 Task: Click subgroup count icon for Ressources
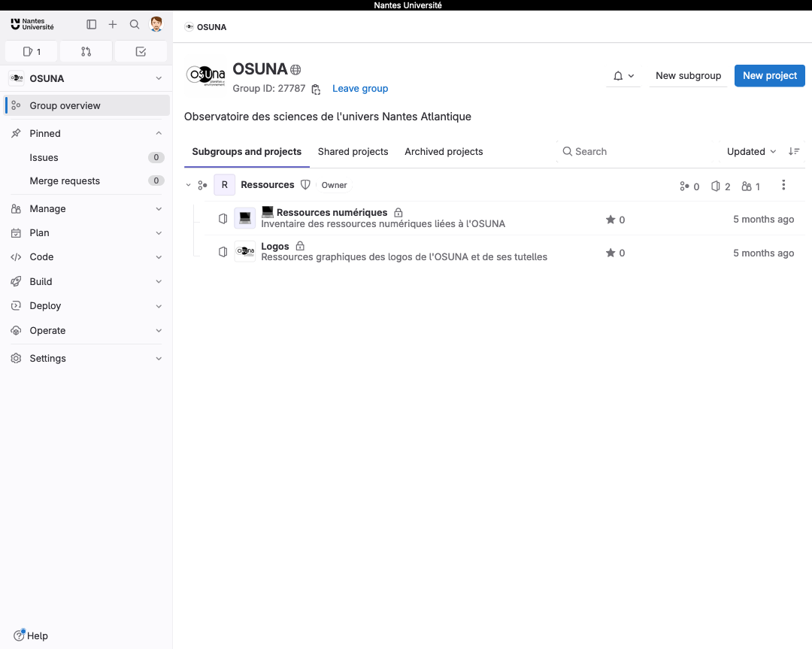685,186
